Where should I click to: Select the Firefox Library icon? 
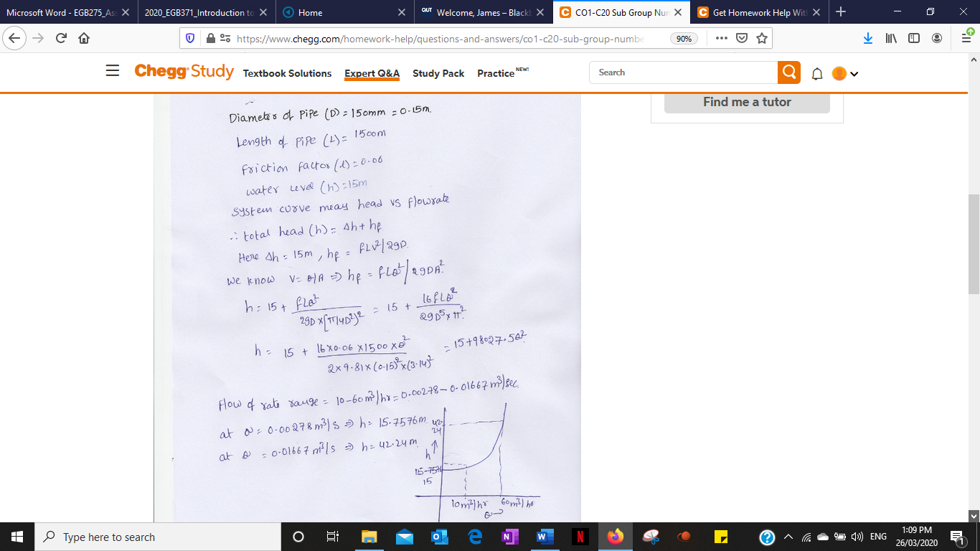890,39
